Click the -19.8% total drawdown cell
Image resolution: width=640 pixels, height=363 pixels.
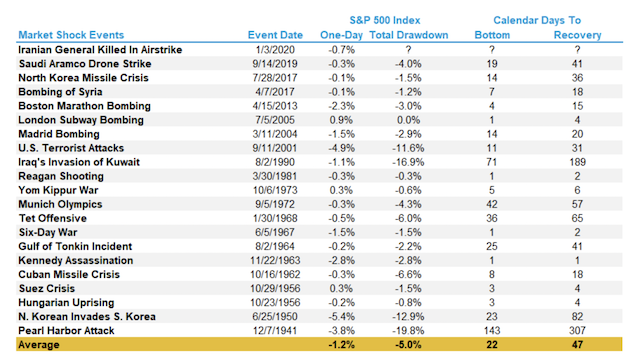[408, 331]
